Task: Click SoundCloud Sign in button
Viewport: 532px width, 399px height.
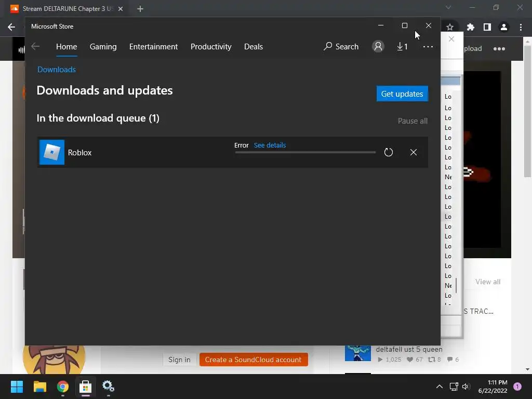Action: [179, 360]
